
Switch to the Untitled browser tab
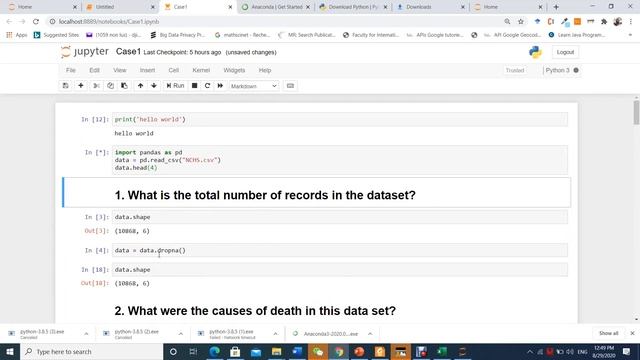click(x=119, y=7)
